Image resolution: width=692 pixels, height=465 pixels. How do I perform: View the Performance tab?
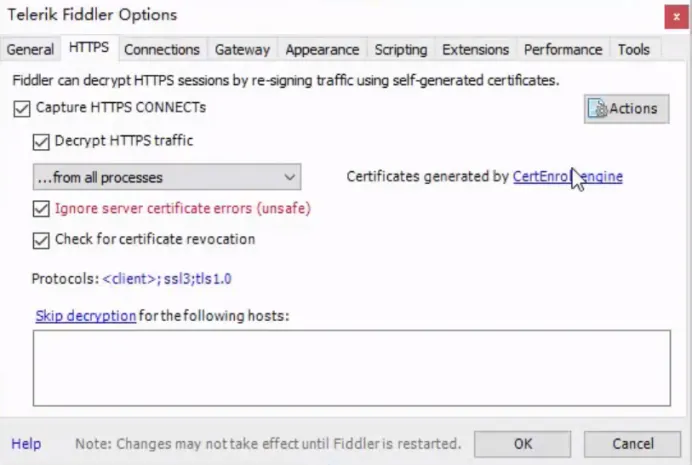tap(563, 49)
